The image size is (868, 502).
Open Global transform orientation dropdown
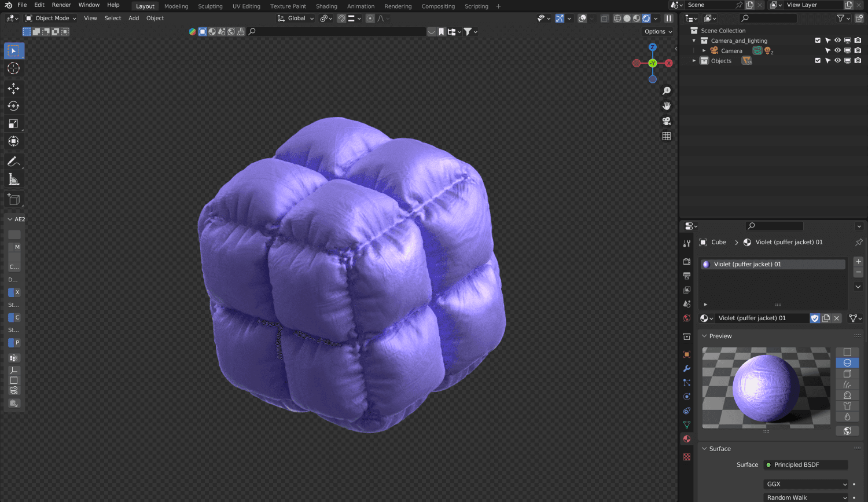tap(296, 19)
